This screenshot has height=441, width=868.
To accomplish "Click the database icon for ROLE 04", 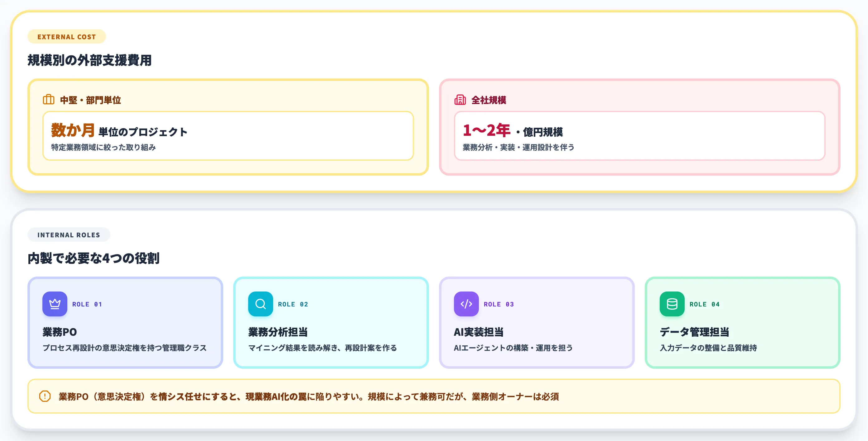I will 672,304.
